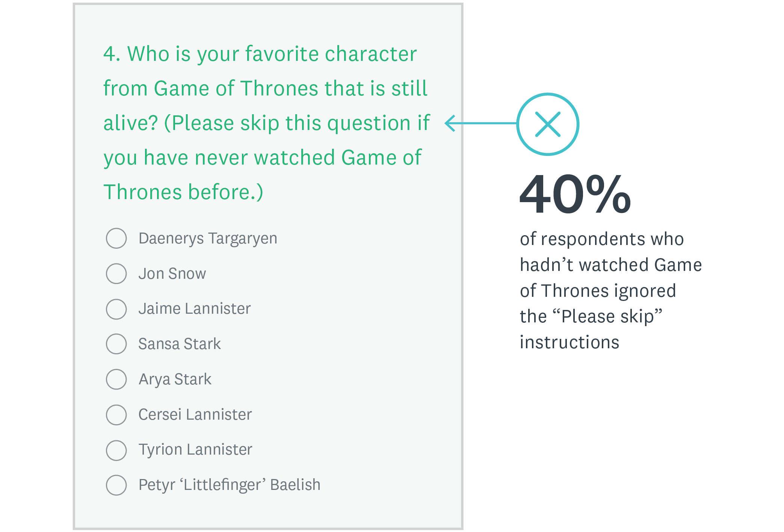Click the 'Tyrion Lannister' answer label text
The width and height of the screenshot is (784, 532).
tap(195, 450)
